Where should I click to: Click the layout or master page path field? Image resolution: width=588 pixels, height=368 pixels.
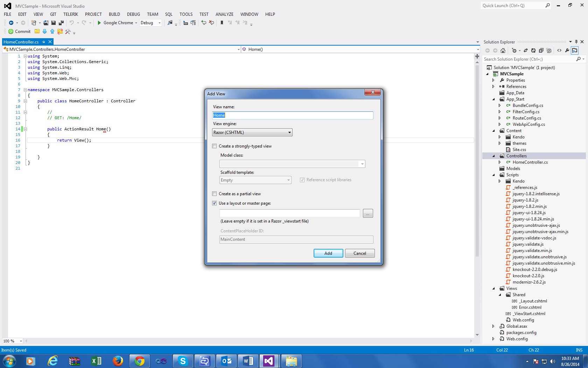click(x=289, y=213)
